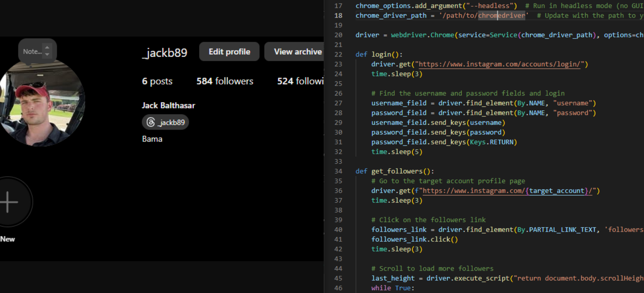The image size is (644, 293).
Task: Click the down arrow in Note bubble
Action: 47,55
